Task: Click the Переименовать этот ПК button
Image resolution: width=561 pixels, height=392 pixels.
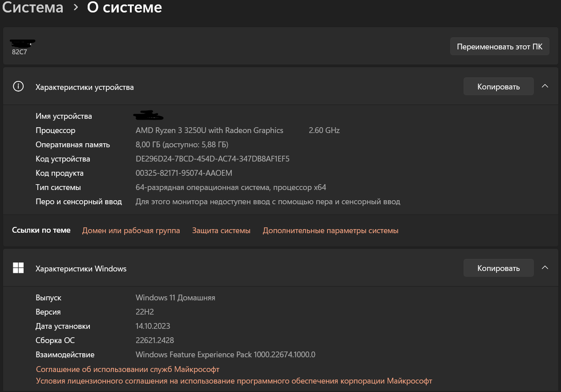Action: (500, 46)
